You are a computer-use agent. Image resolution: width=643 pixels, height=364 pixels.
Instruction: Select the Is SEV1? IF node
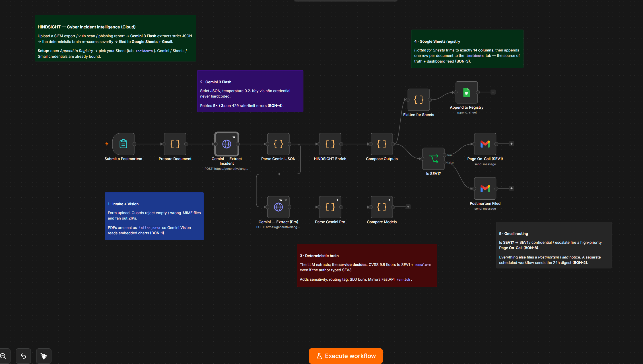click(x=434, y=159)
